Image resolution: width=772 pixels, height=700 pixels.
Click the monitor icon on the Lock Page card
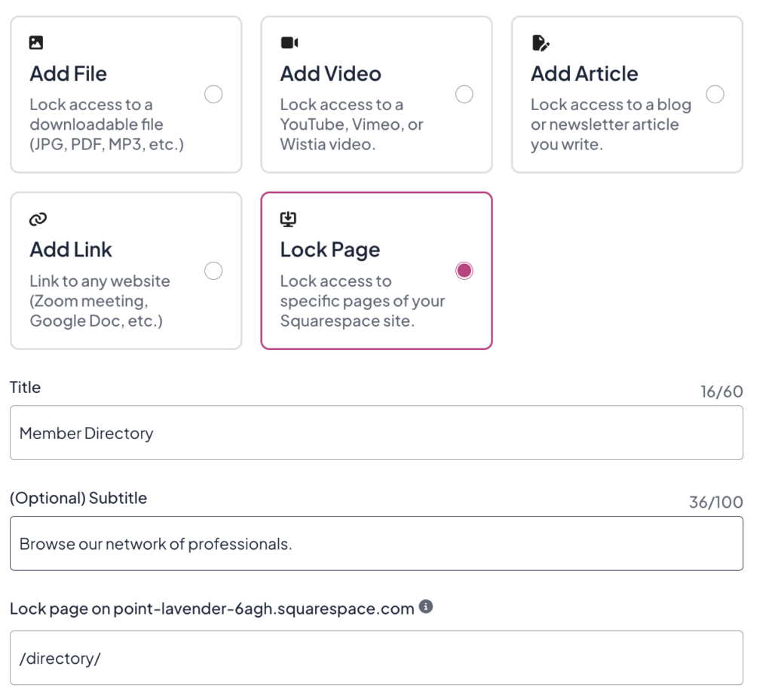[289, 218]
